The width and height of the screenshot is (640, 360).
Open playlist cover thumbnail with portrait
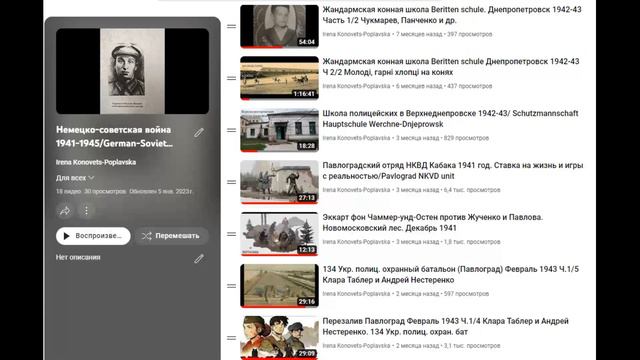[x=132, y=71]
